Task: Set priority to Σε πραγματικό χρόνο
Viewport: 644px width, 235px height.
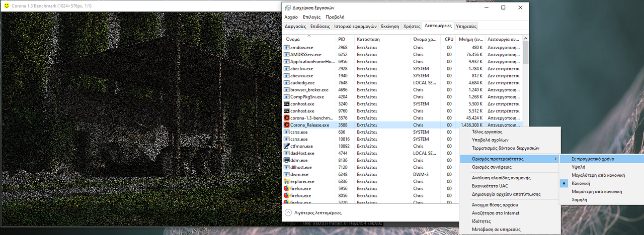Action: [x=601, y=159]
